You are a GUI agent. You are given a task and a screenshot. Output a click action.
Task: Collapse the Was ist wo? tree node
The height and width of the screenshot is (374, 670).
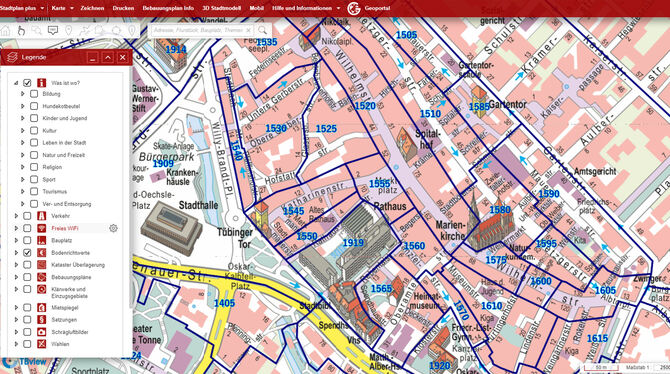(x=16, y=83)
